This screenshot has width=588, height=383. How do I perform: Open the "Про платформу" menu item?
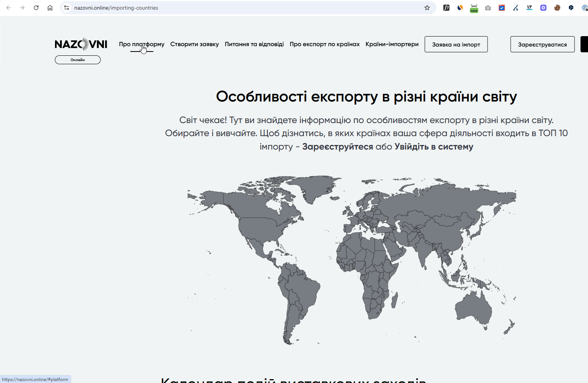click(142, 44)
